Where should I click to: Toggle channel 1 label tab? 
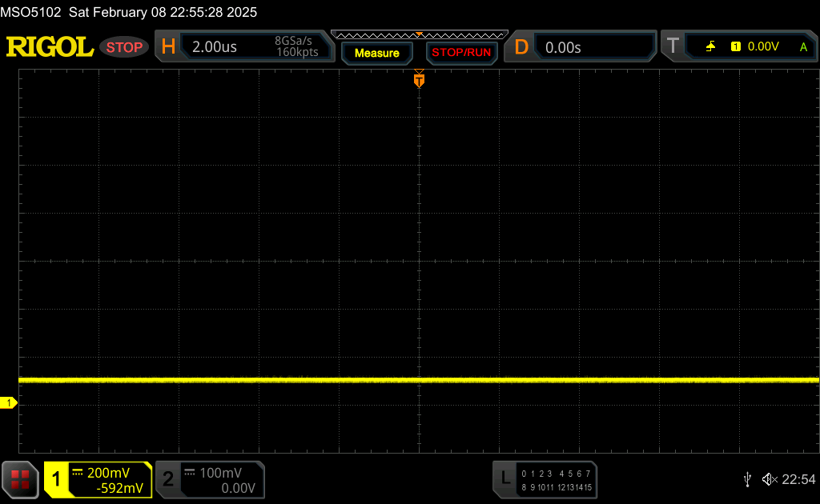tap(56, 479)
